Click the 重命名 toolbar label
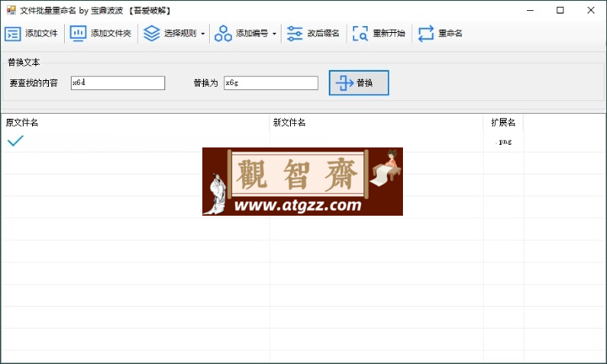The width and height of the screenshot is (607, 364). (x=450, y=33)
